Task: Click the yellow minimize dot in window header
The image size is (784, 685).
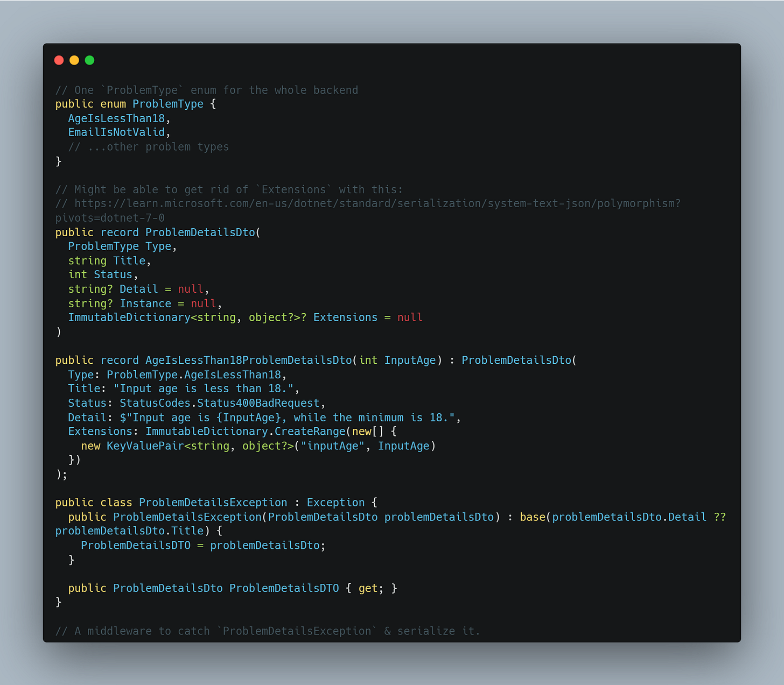Action: pos(74,60)
